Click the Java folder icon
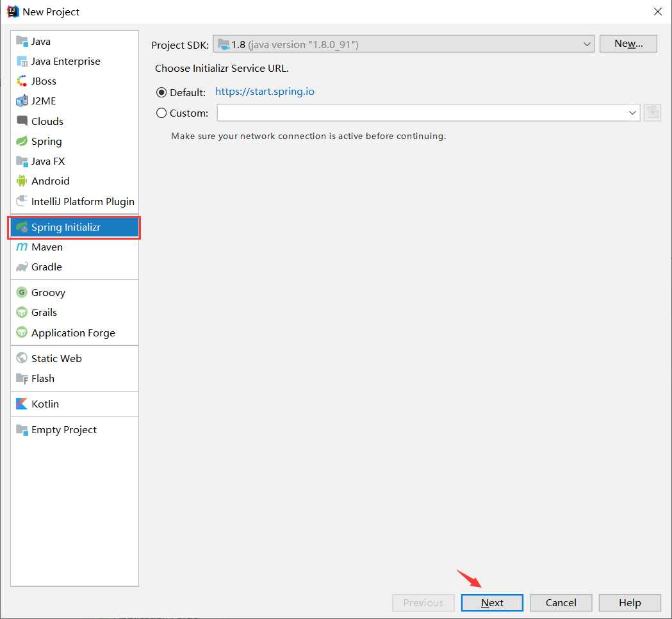Image resolution: width=672 pixels, height=619 pixels. (x=22, y=41)
